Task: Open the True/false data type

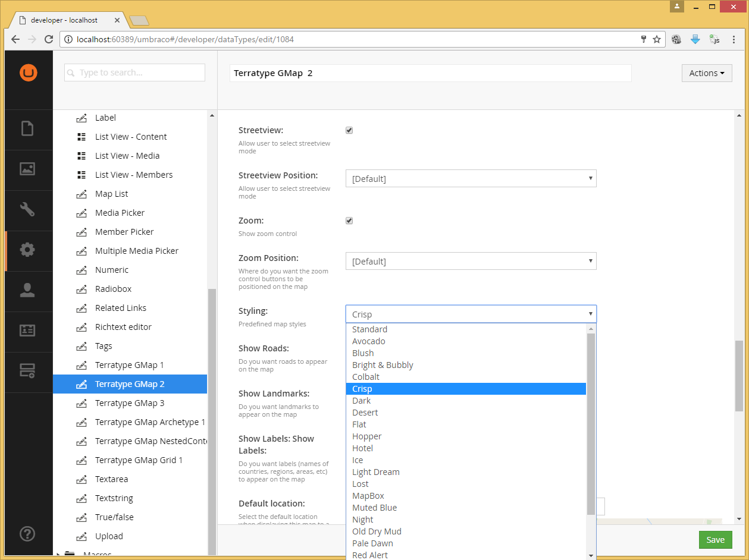Action: click(114, 517)
